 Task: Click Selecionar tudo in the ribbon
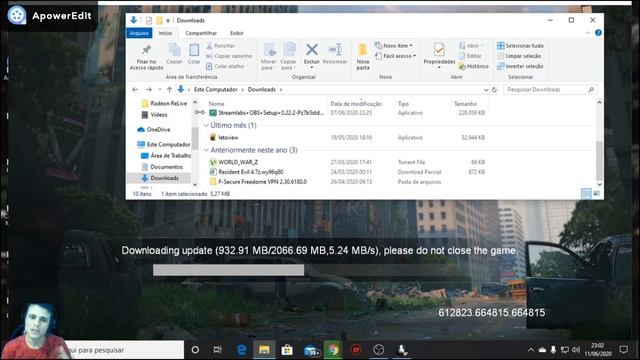point(520,46)
